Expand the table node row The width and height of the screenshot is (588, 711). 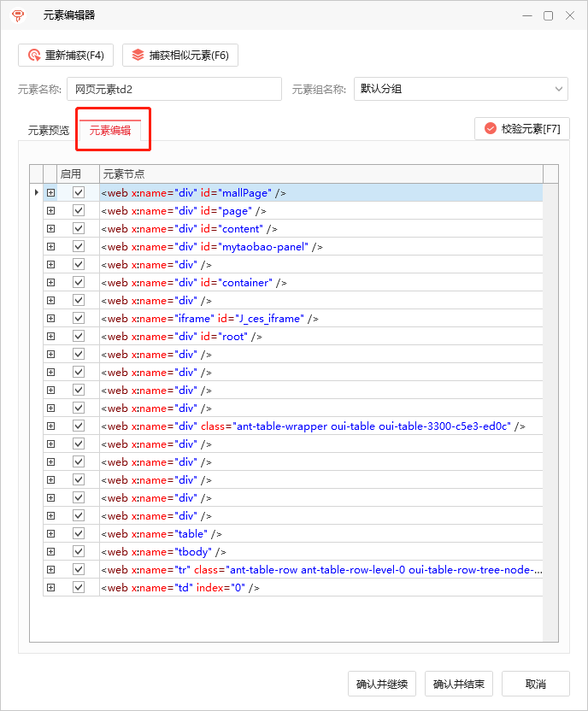50,534
